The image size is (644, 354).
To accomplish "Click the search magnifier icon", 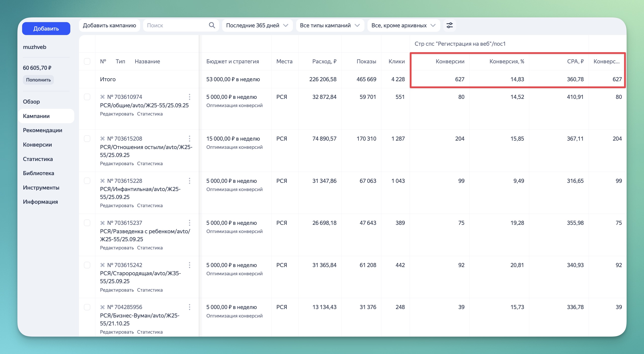I will 212,25.
